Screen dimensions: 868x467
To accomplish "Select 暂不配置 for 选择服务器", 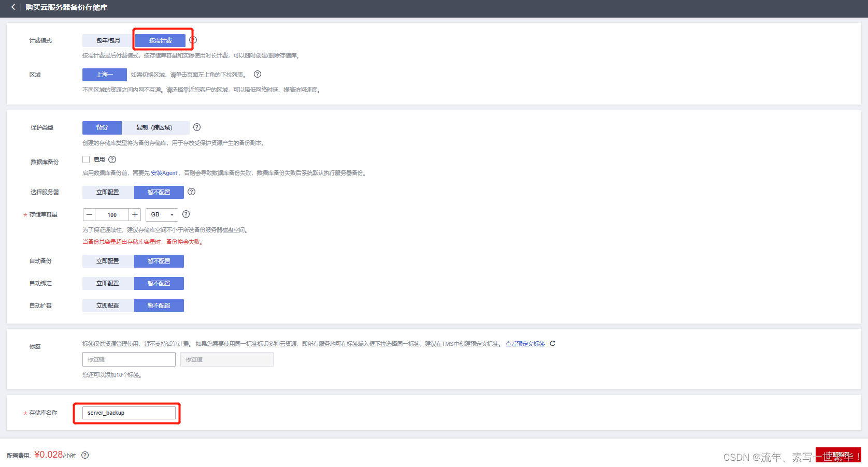I will (159, 192).
